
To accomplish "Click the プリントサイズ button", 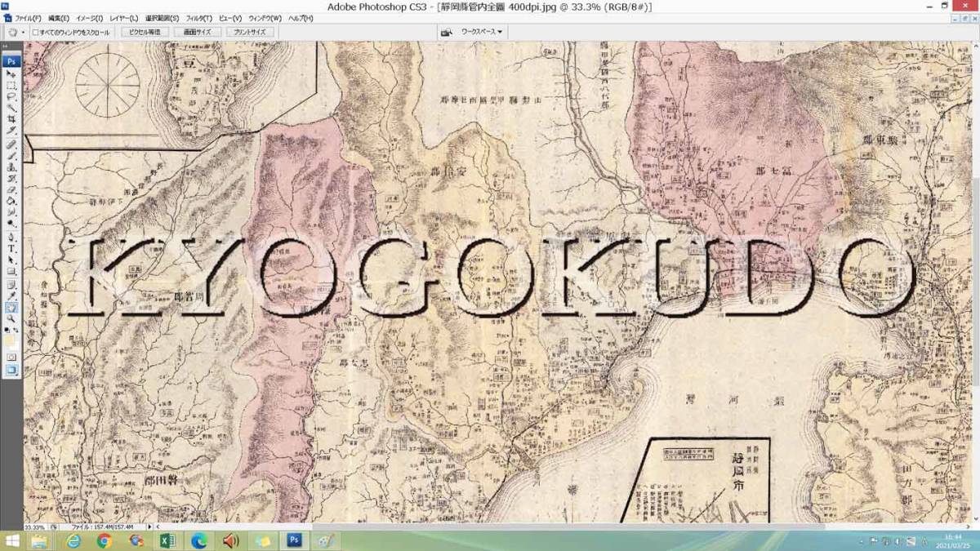I will coord(249,33).
